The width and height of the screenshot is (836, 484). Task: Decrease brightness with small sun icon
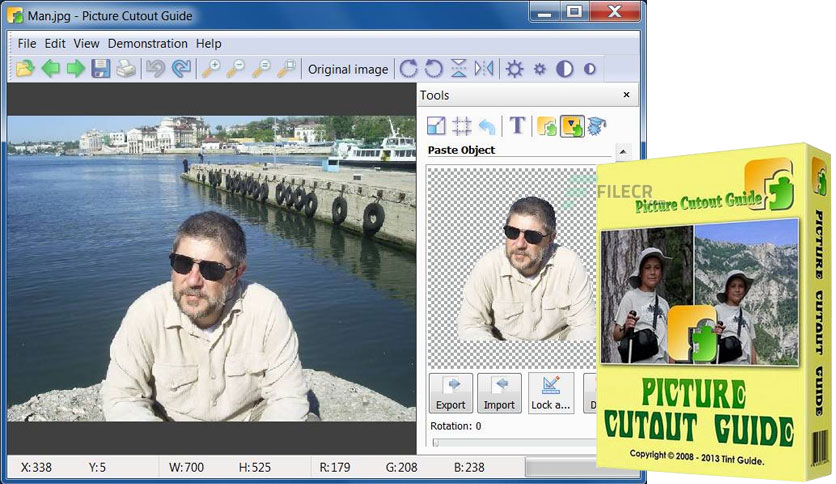pos(540,69)
